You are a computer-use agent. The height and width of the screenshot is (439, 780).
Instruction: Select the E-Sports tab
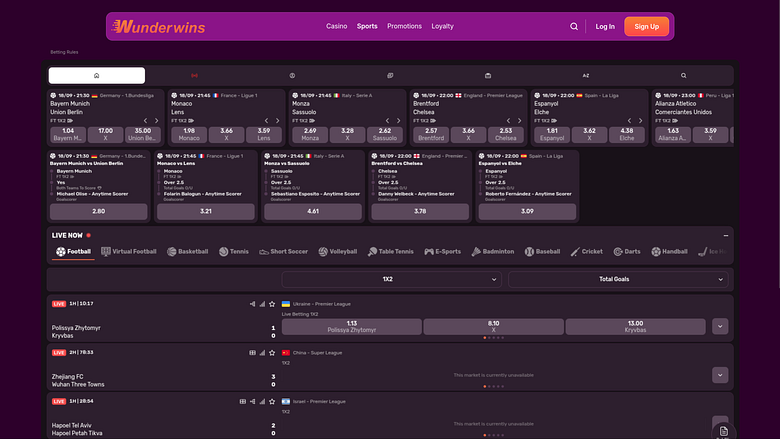(x=443, y=252)
